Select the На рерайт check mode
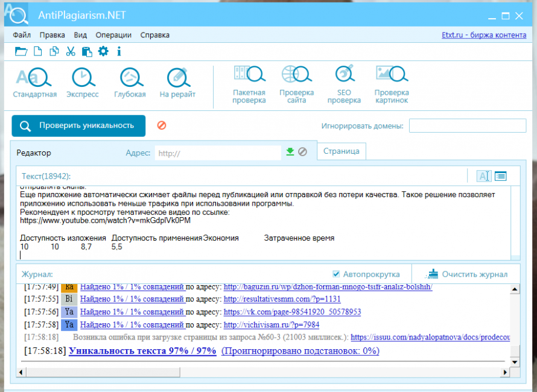 pos(177,83)
